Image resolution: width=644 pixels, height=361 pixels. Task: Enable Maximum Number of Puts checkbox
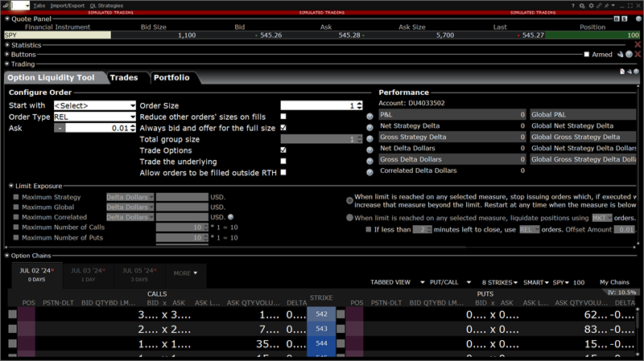coord(16,237)
